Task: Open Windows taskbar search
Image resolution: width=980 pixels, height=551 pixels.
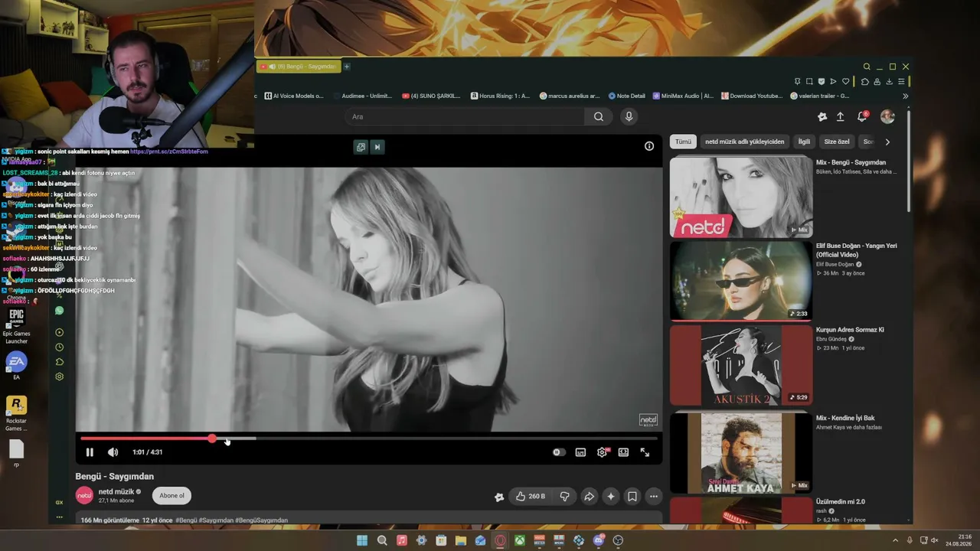Action: 382,540
